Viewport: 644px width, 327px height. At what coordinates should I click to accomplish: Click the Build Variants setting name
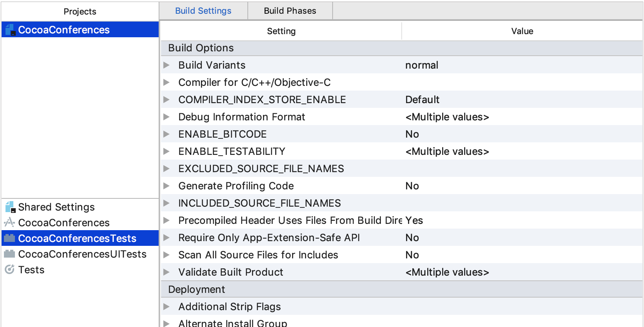click(x=212, y=65)
